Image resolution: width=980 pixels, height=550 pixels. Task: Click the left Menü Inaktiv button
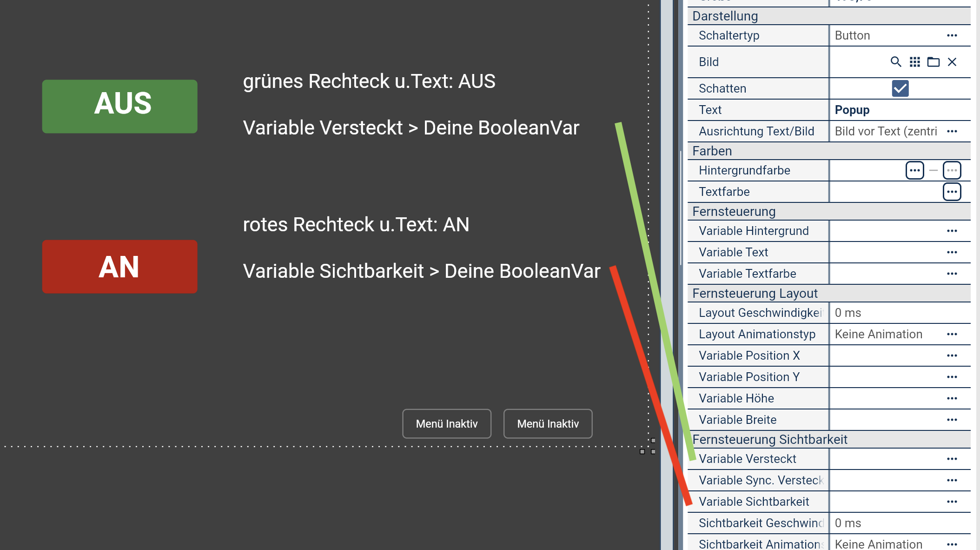coord(446,423)
